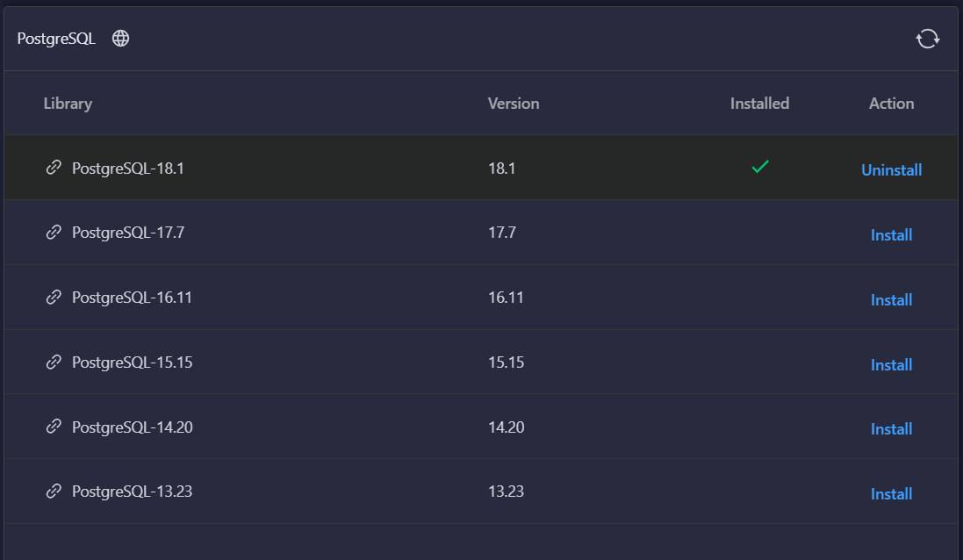This screenshot has width=963, height=560.
Task: Click the link icon beside PostgreSQL-15.15
Action: coord(54,362)
